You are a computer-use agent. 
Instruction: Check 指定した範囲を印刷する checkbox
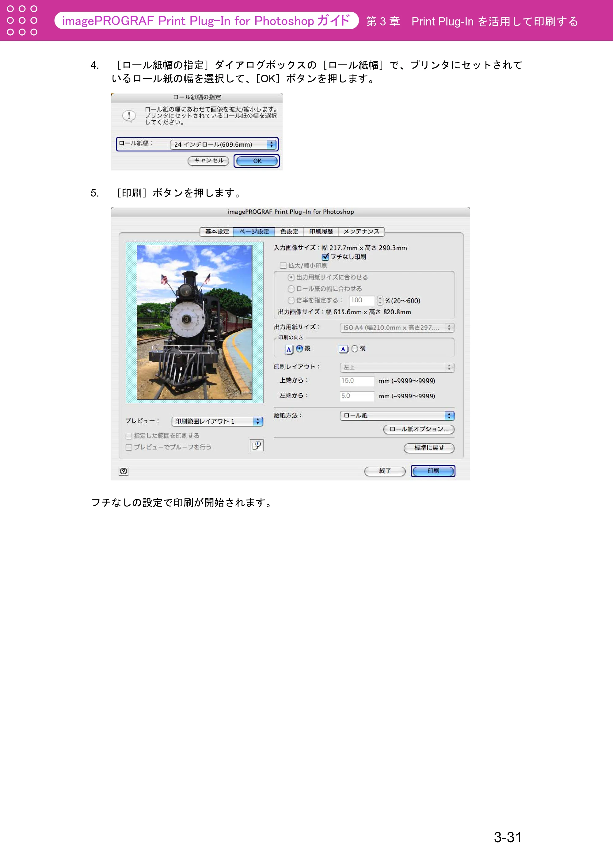129,436
